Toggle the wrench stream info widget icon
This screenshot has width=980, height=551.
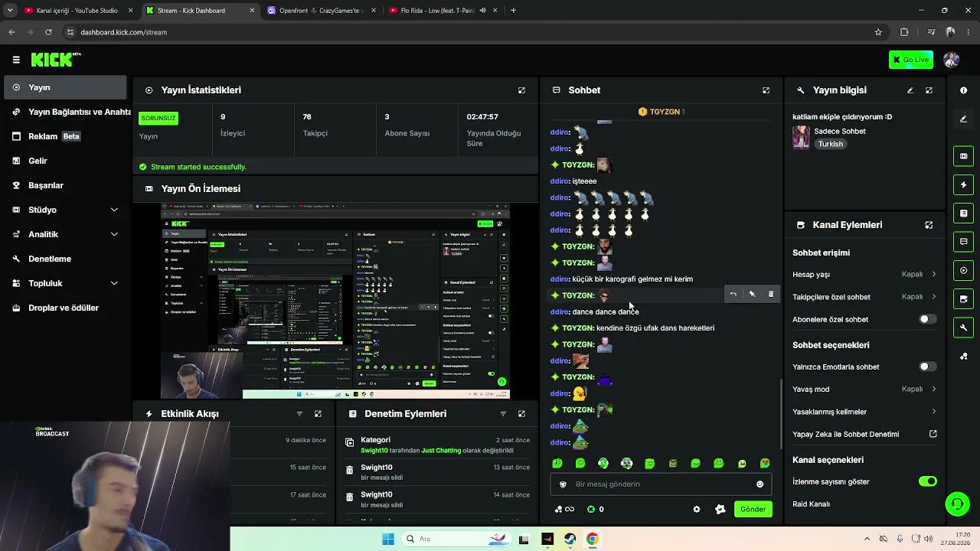click(963, 328)
